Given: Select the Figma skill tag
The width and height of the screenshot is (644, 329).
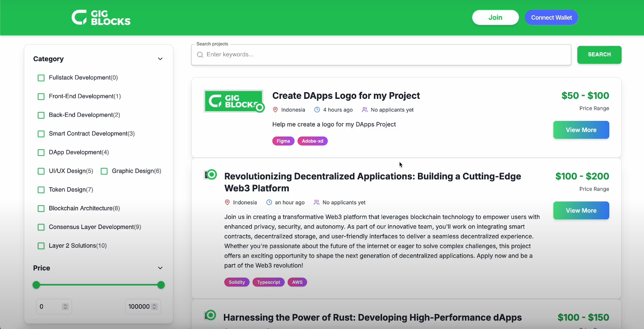Looking at the screenshot, I should pos(283,141).
